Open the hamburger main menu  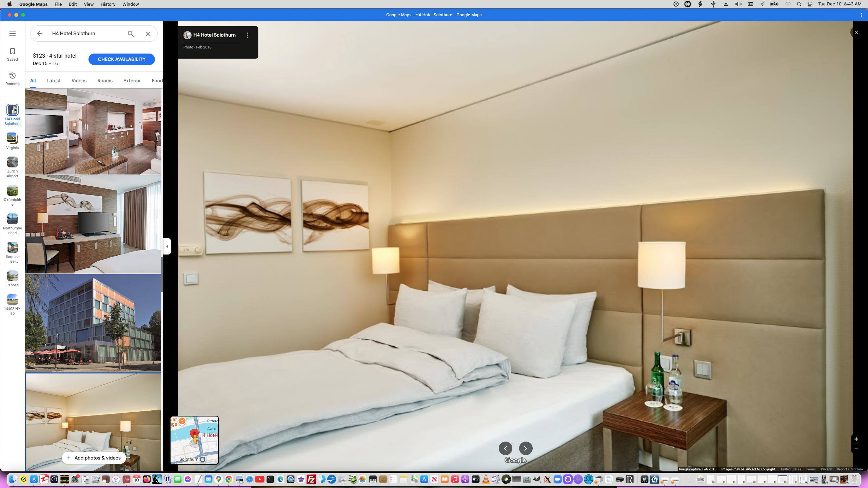(13, 34)
